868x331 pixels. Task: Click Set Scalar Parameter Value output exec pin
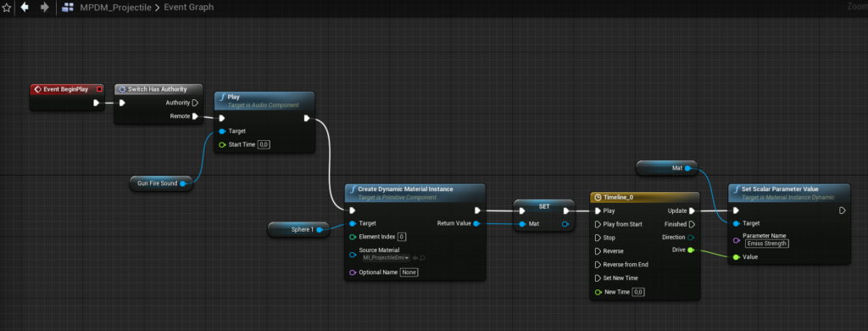point(842,210)
